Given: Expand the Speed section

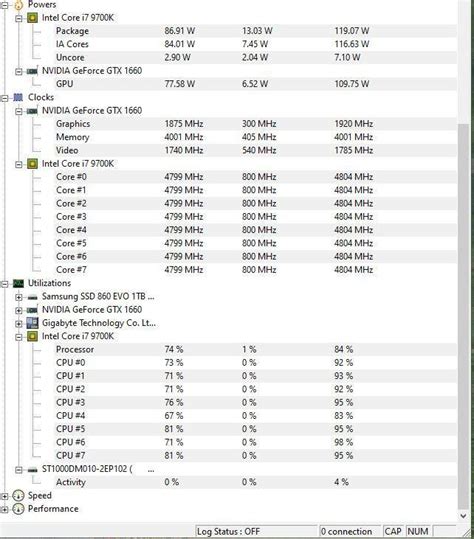Looking at the screenshot, I should (4, 496).
